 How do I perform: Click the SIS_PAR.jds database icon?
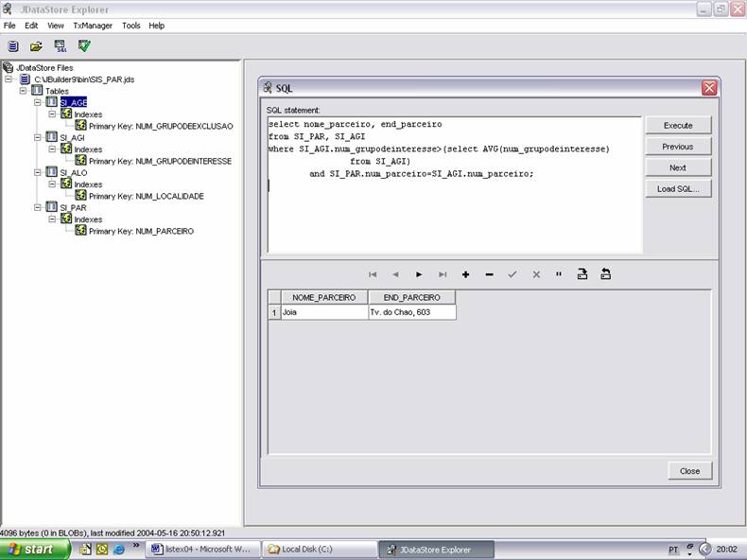25,79
